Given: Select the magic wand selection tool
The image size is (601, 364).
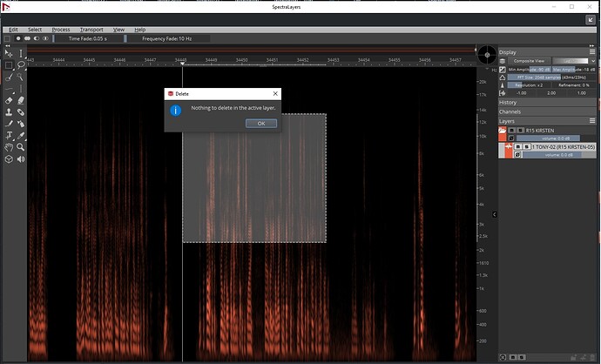Looking at the screenshot, I should click(21, 77).
